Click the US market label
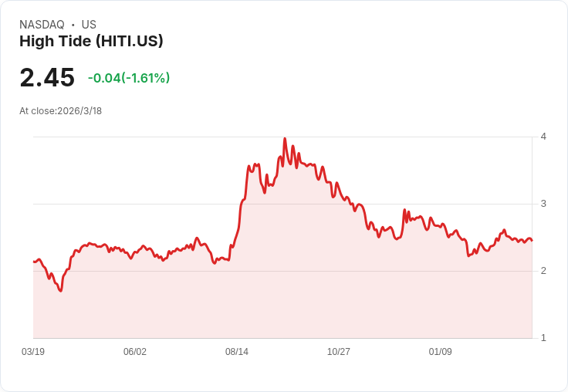The height and width of the screenshot is (392, 568). pos(89,25)
